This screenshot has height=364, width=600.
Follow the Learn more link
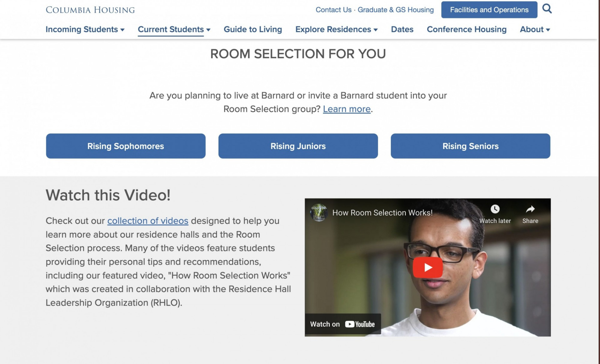click(x=347, y=109)
